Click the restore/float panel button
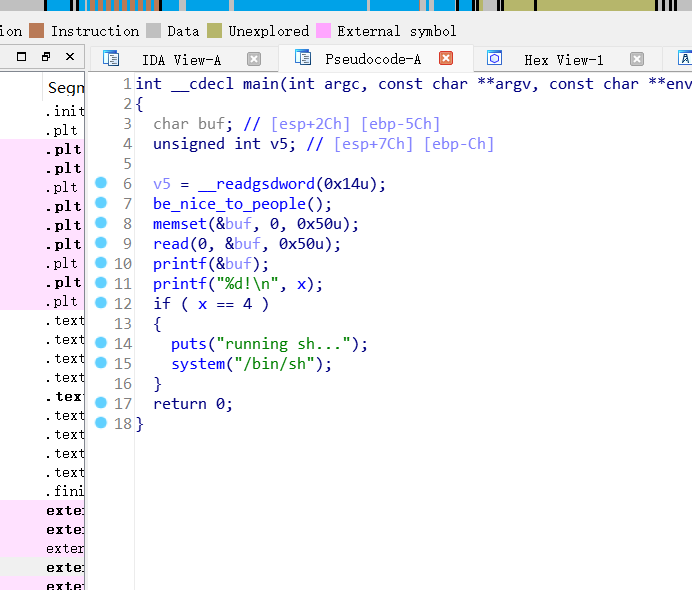 (x=45, y=56)
